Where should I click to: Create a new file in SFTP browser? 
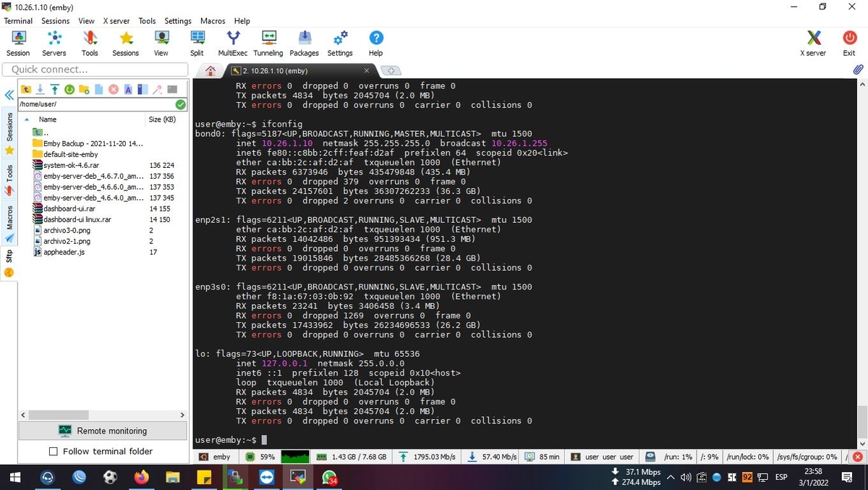tap(98, 90)
